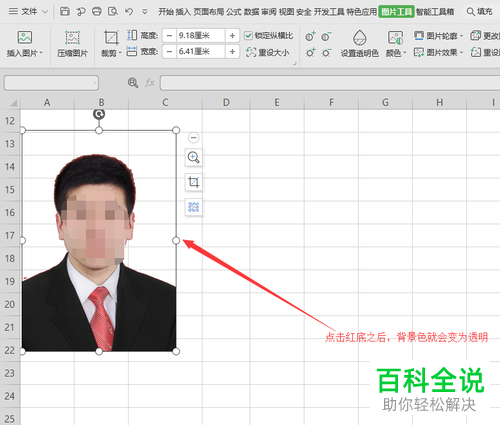Screen dimensions: 500x425
Task: Switch to the 特色应用 tab
Action: pos(362,12)
